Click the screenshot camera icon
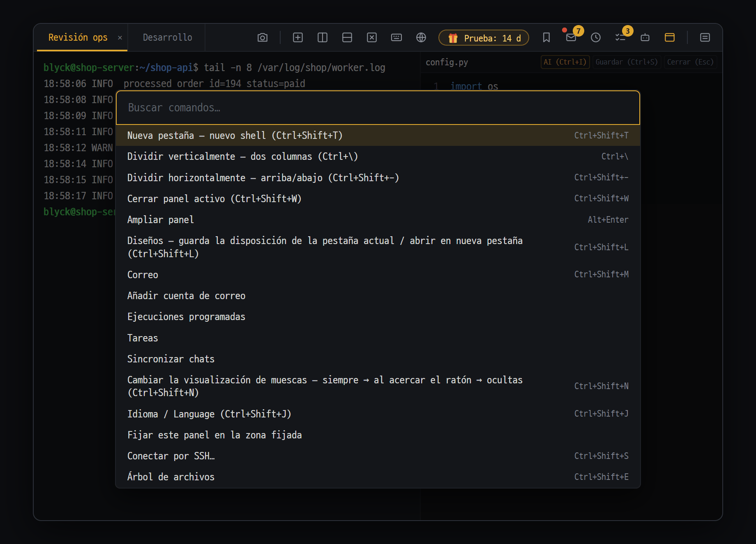The width and height of the screenshot is (756, 544). click(263, 38)
